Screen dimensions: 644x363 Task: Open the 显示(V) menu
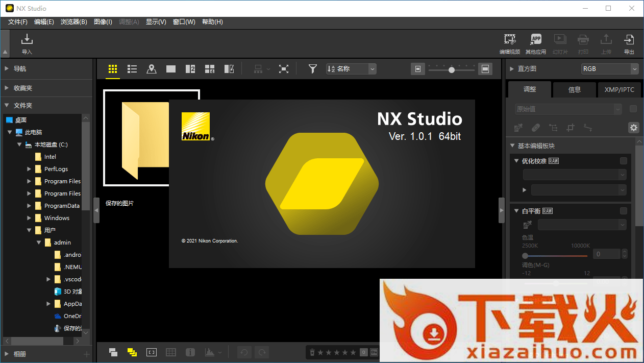(x=156, y=22)
